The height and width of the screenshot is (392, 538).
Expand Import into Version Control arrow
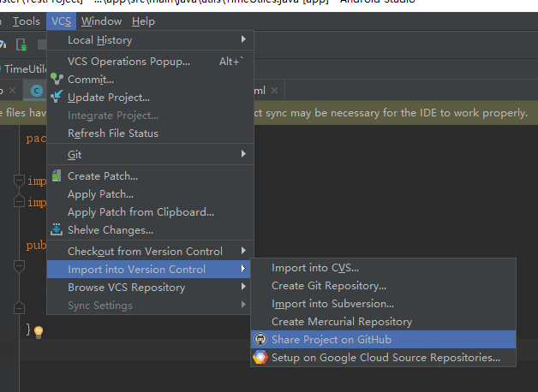point(243,268)
